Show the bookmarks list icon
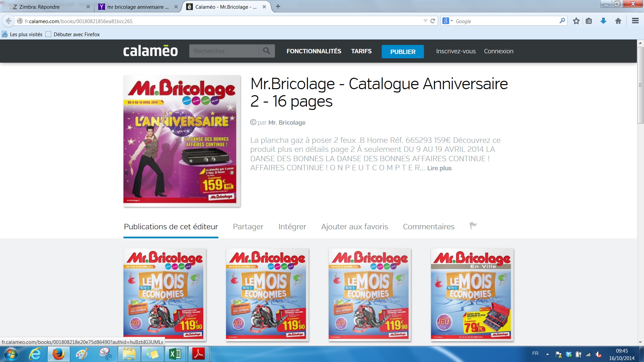The width and height of the screenshot is (644, 362). [x=589, y=21]
